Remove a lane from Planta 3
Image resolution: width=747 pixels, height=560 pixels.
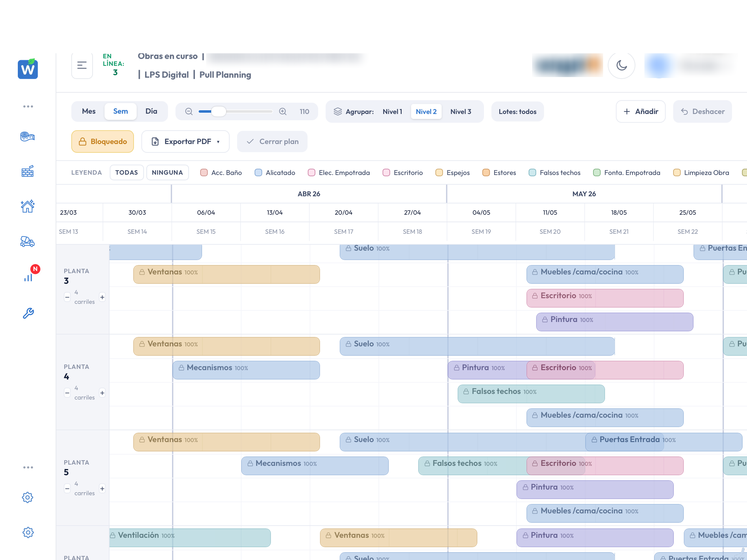[x=67, y=297]
